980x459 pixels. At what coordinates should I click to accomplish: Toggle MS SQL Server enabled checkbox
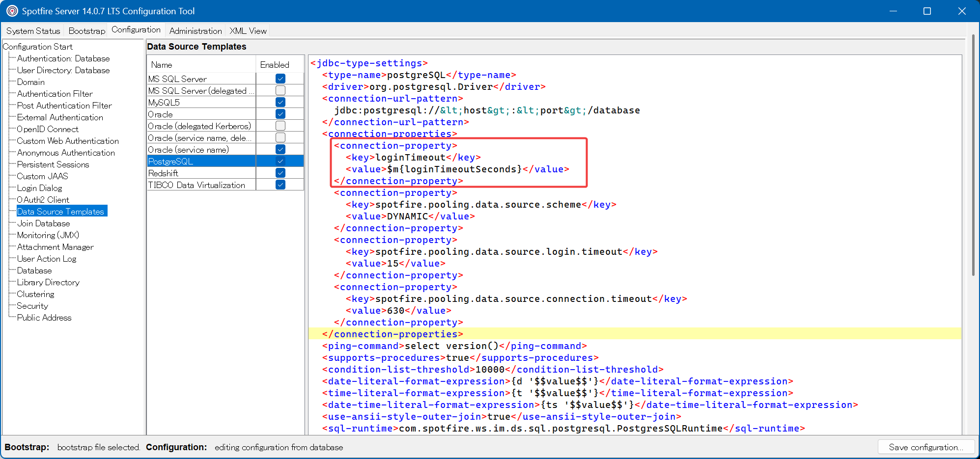click(280, 79)
